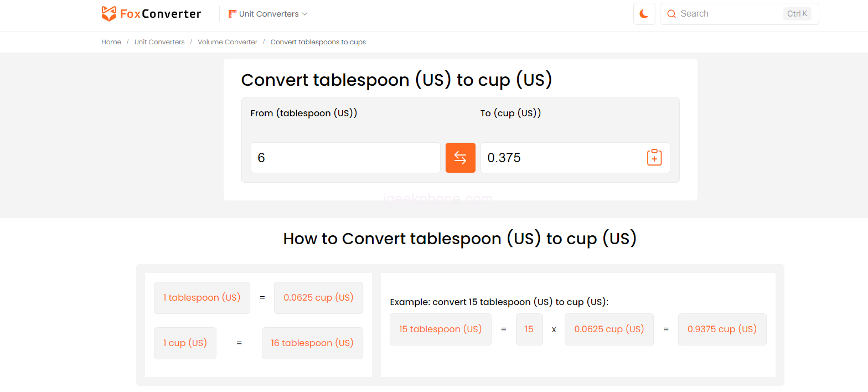Click the FoxConverter fox logo icon
Image resolution: width=868 pixels, height=392 pixels.
click(x=109, y=14)
